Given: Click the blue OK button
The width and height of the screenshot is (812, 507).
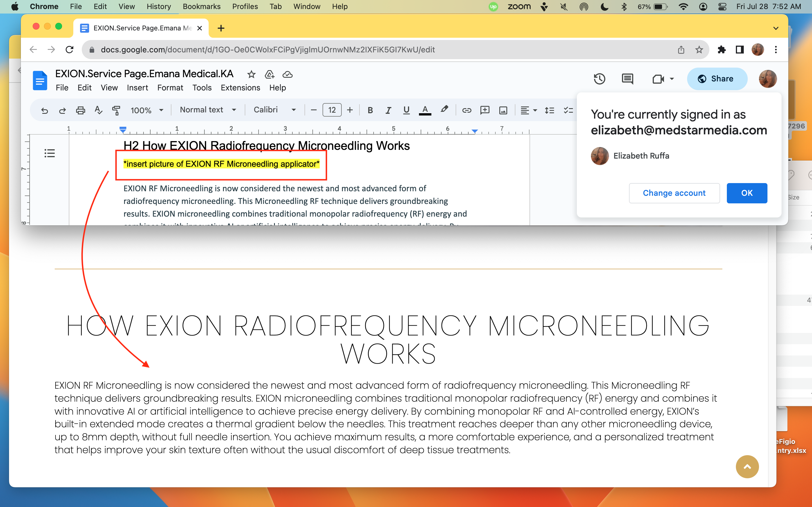Looking at the screenshot, I should click(x=747, y=193).
